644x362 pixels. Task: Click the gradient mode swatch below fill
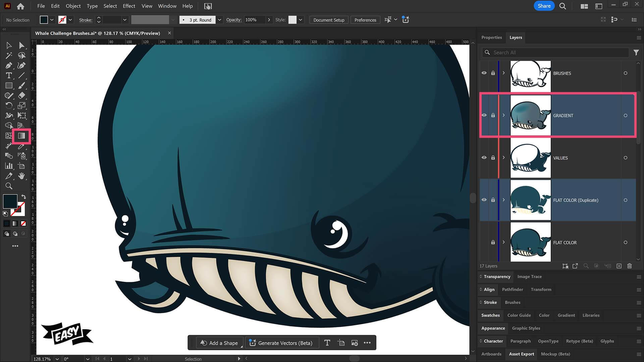tap(15, 223)
